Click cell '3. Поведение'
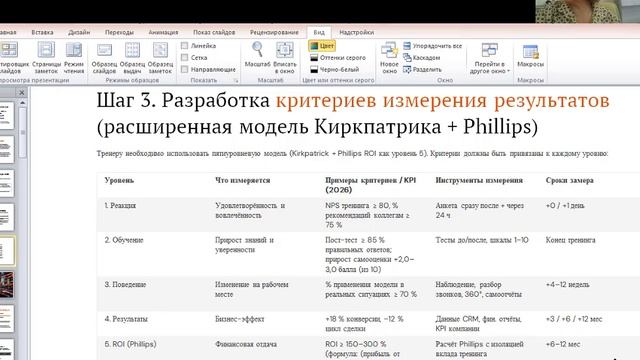The height and width of the screenshot is (360, 640). click(x=125, y=284)
